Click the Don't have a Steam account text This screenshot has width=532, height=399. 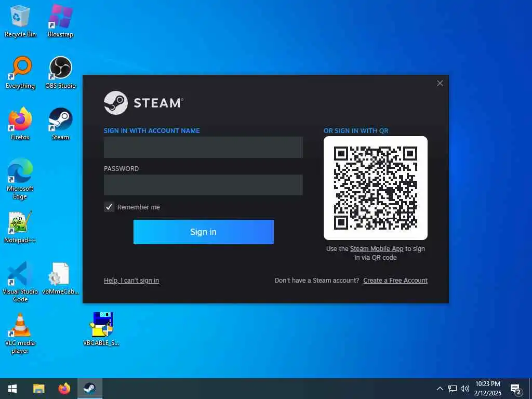tap(317, 280)
